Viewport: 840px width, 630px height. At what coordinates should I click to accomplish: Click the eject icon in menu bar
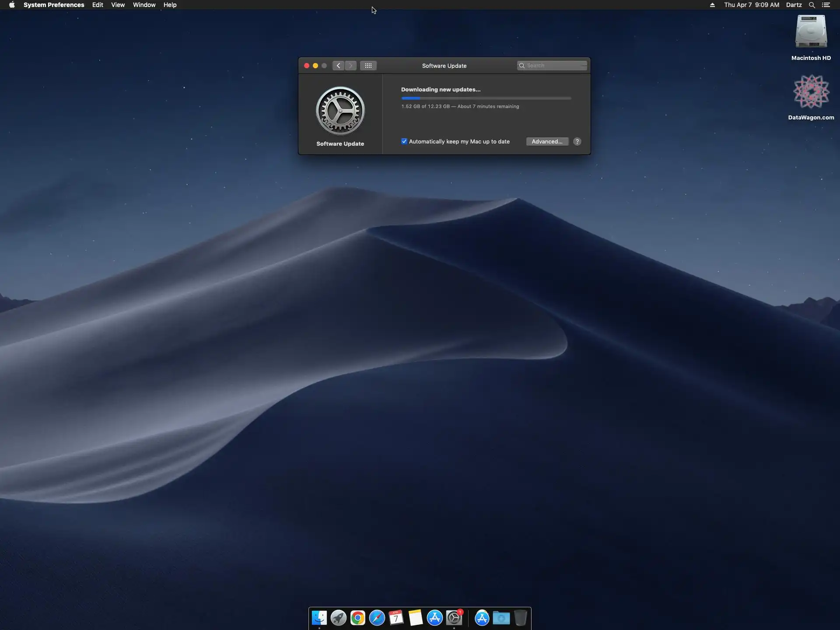[x=712, y=5]
